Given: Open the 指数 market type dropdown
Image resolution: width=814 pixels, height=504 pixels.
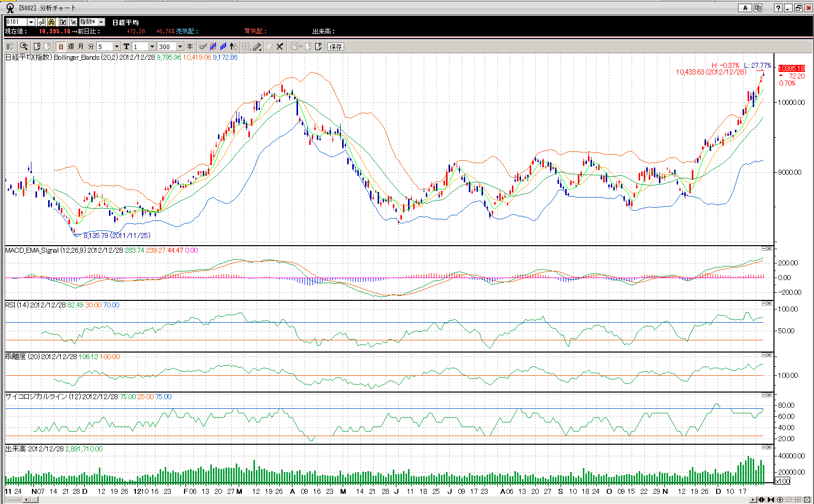Looking at the screenshot, I should click(x=101, y=22).
